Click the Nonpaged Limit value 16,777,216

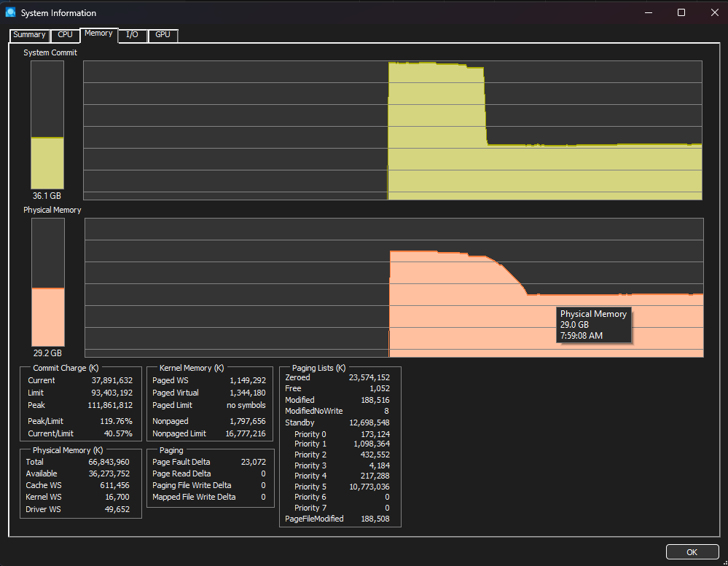click(246, 433)
